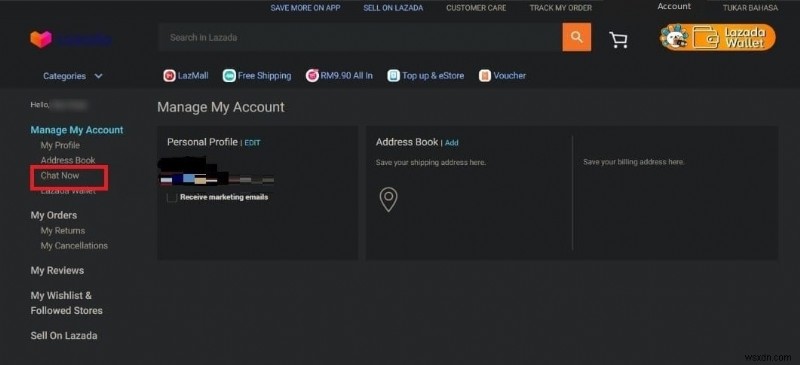Viewport: 800px width, 365px height.
Task: Click inside the Search in Lazada field
Action: coord(360,37)
